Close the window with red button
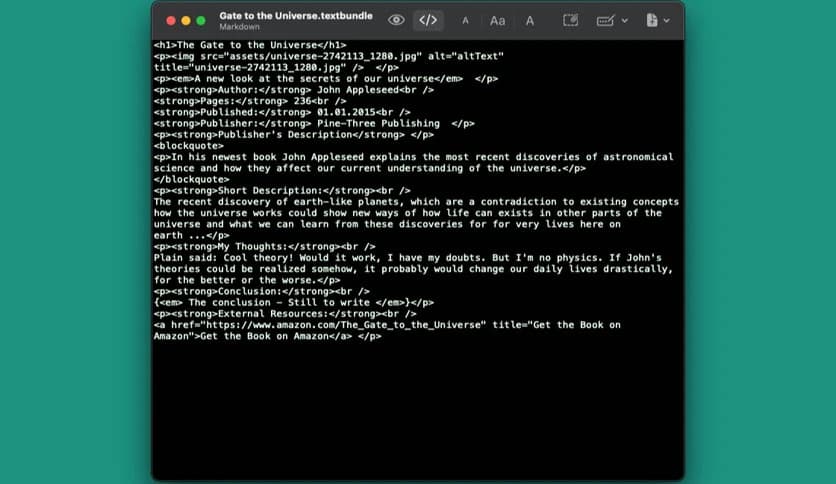The width and height of the screenshot is (836, 484). click(171, 21)
